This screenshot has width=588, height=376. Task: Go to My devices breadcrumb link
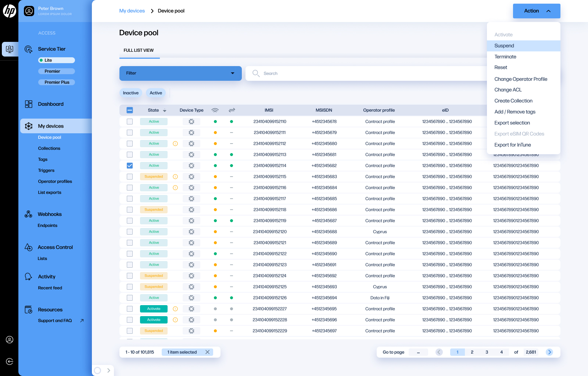[x=132, y=11]
